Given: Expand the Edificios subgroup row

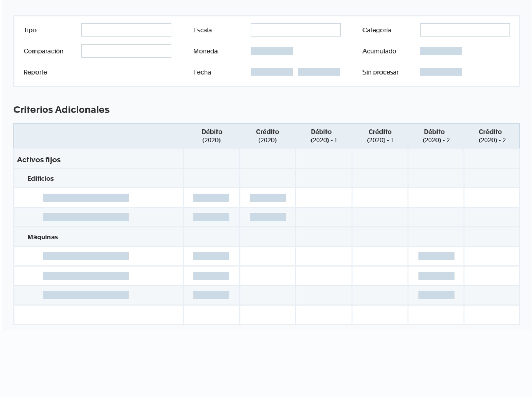Looking at the screenshot, I should 40,178.
